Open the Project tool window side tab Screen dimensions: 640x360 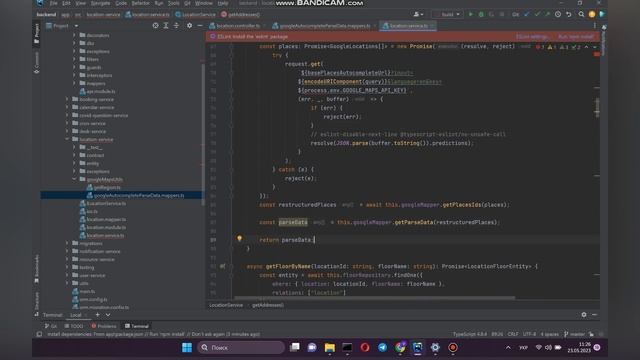pos(37,33)
